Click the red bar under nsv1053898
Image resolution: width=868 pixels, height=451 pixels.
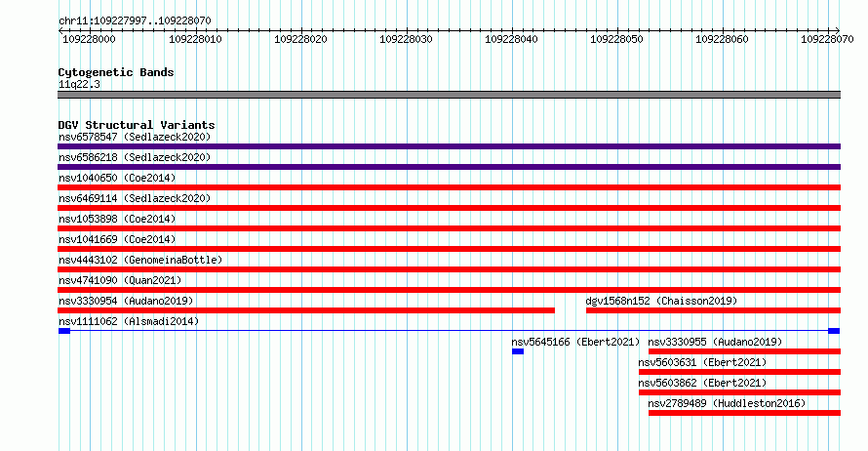[x=449, y=228]
